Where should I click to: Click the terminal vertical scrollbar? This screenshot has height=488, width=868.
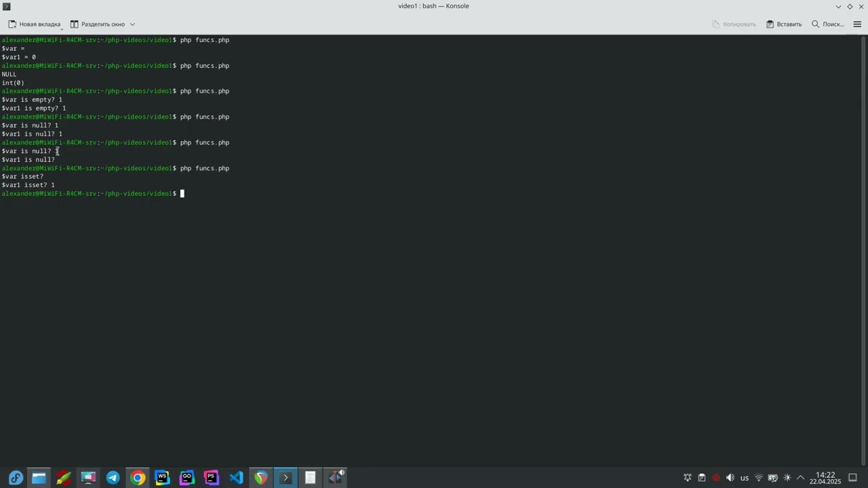click(x=864, y=251)
